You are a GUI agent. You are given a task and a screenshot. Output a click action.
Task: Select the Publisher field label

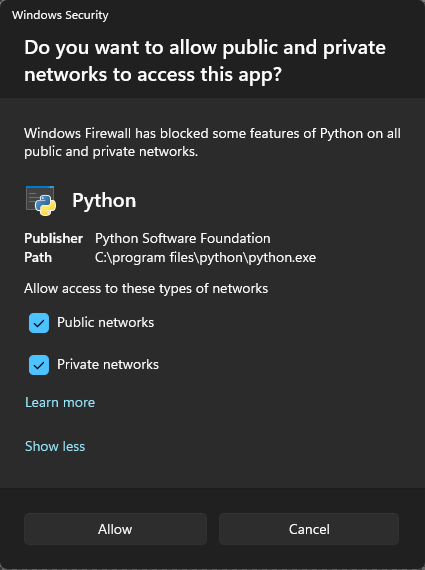pyautogui.click(x=53, y=238)
